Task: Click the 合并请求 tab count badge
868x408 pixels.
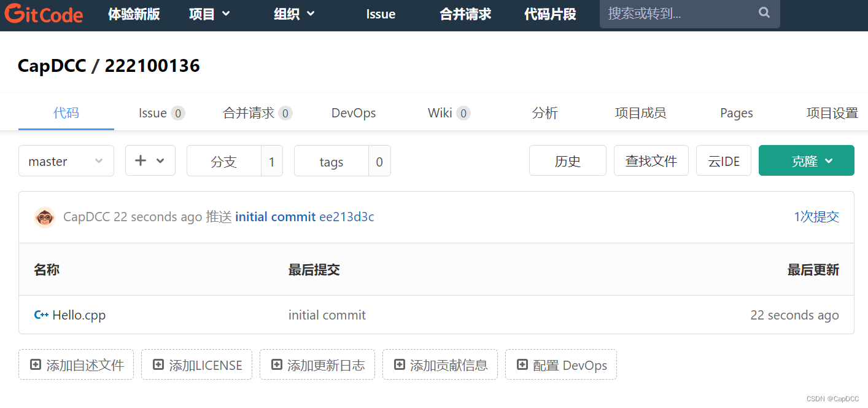Action: click(x=285, y=113)
